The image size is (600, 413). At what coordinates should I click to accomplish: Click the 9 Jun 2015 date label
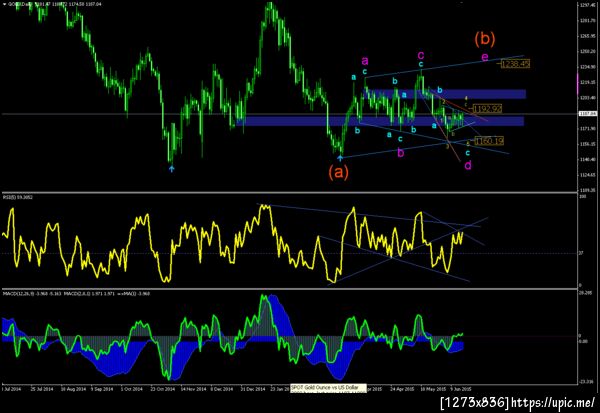pyautogui.click(x=461, y=389)
